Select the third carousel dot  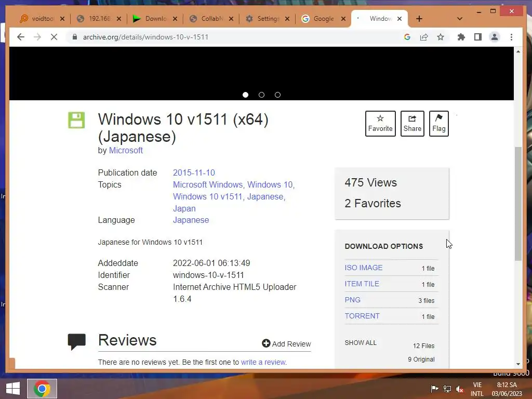[x=277, y=95]
